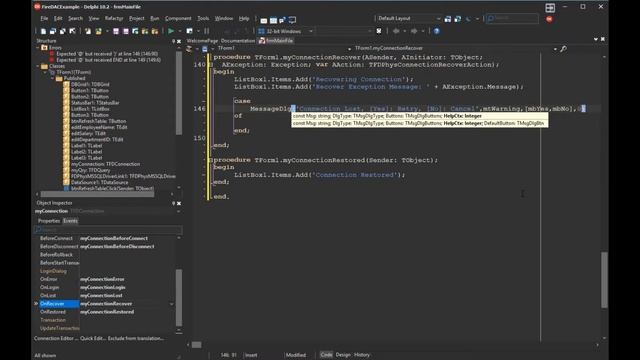Click the Code view tab

pos(326,355)
